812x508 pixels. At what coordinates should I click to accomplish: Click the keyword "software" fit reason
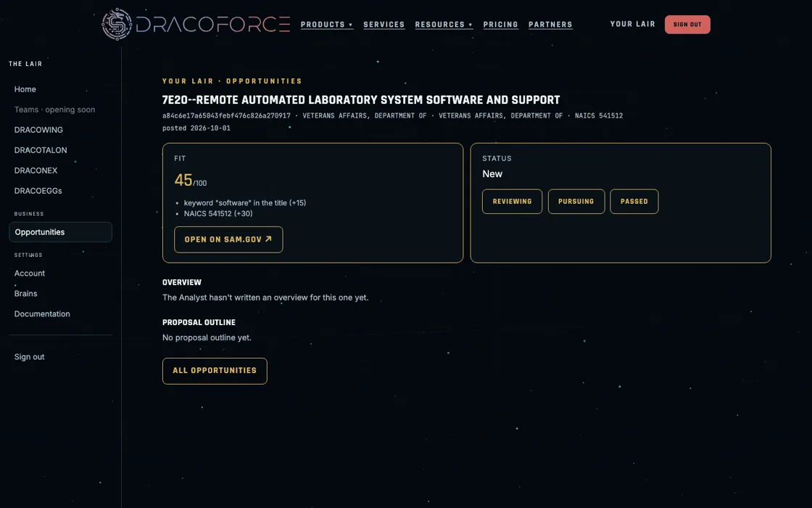tap(245, 202)
